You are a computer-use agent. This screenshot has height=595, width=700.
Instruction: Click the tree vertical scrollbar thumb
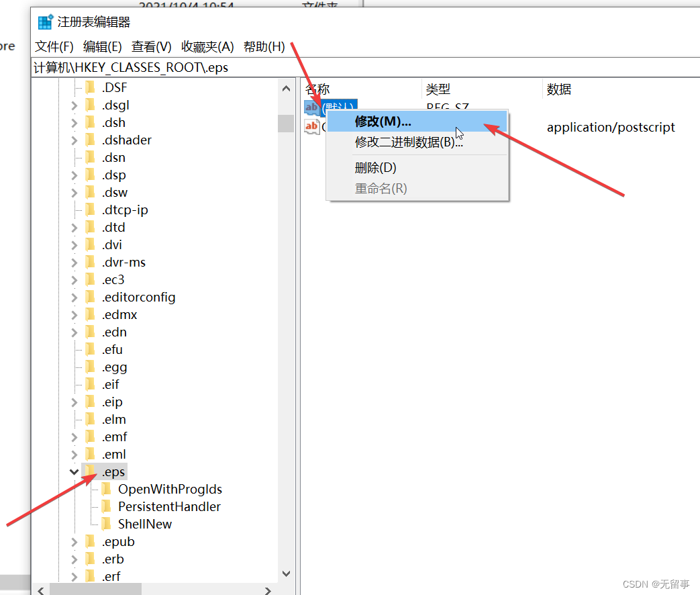286,124
